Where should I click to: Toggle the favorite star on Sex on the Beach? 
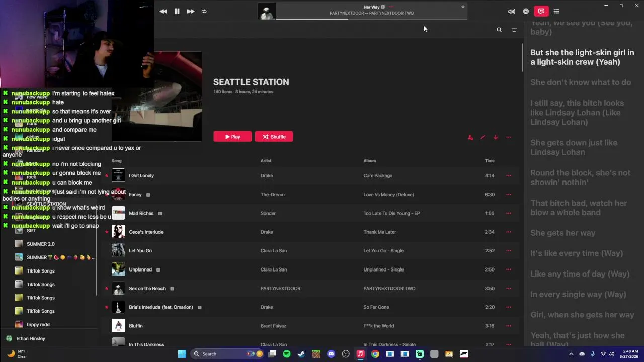tap(106, 289)
